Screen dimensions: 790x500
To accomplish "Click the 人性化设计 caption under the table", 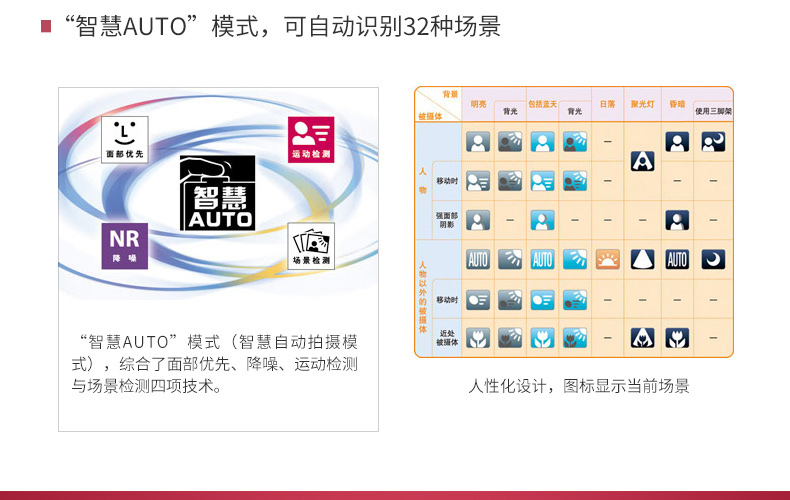I will tap(579, 386).
